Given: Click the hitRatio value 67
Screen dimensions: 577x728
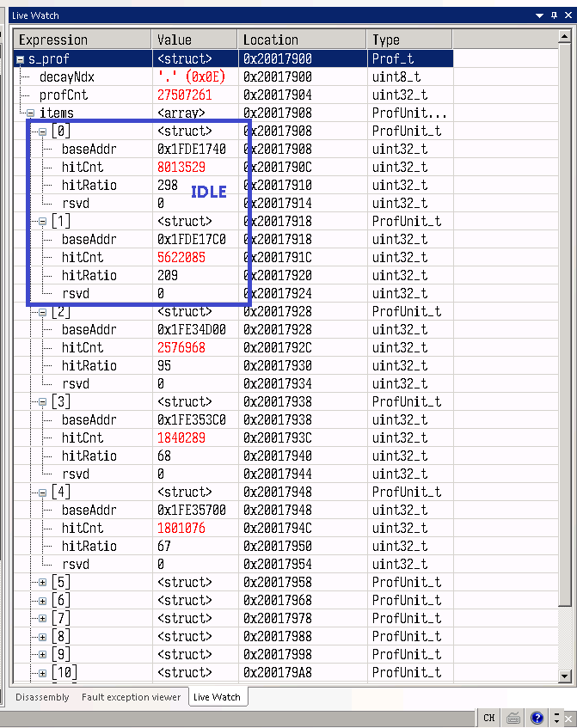Looking at the screenshot, I should pyautogui.click(x=164, y=547).
